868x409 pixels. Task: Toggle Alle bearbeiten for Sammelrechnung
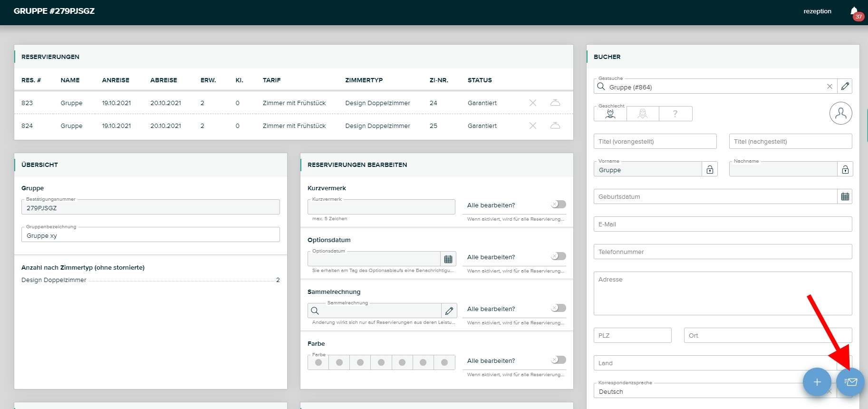pyautogui.click(x=559, y=308)
